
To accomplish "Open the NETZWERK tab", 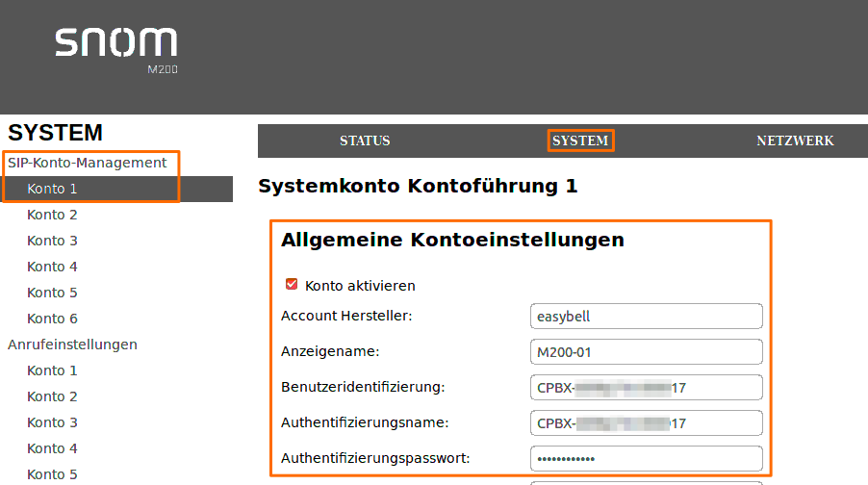I will coord(795,140).
